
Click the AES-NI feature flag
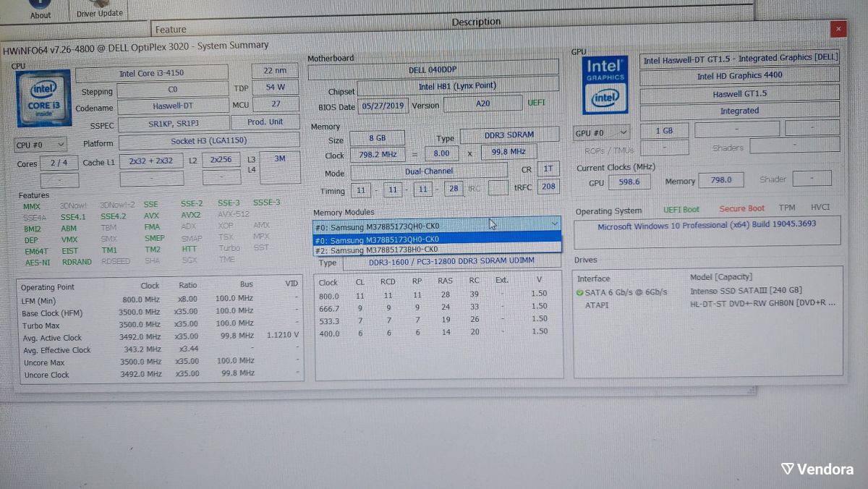click(x=38, y=262)
